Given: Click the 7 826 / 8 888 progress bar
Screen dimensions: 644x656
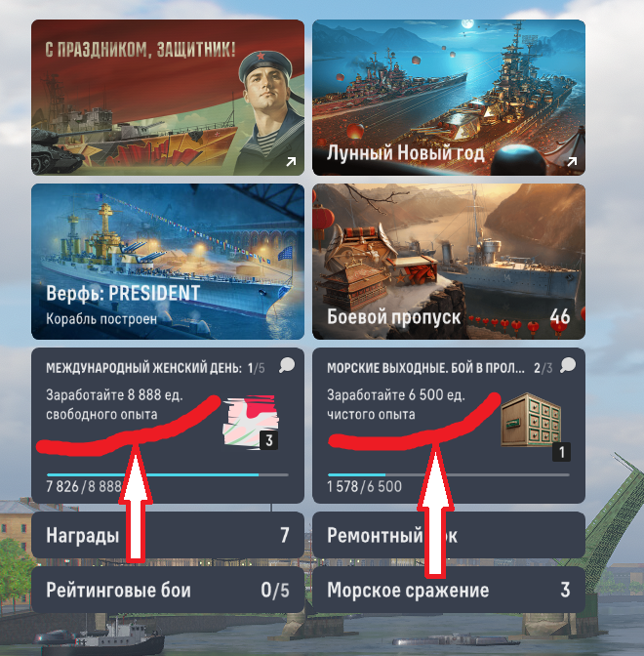Looking at the screenshot, I should pos(168,474).
